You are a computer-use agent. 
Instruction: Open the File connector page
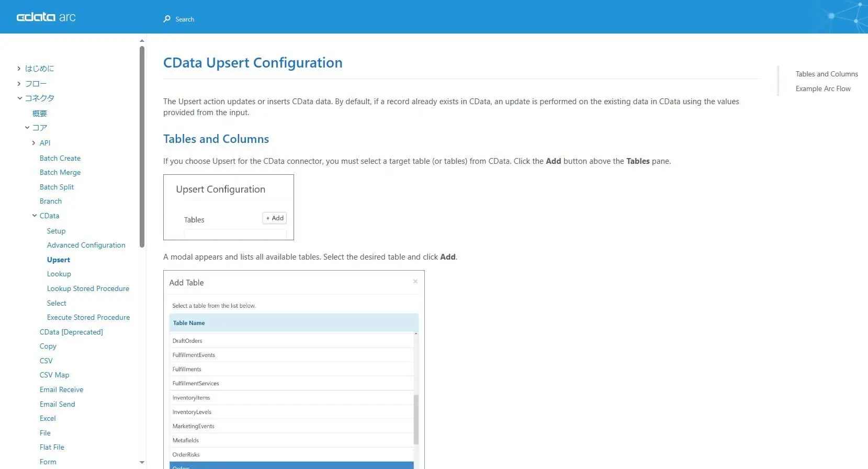pos(45,433)
